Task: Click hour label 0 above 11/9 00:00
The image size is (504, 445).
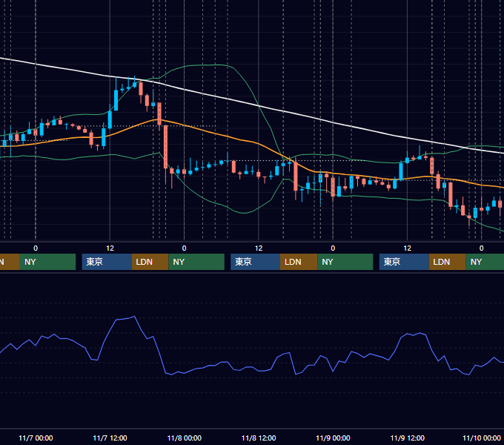Action: coord(333,248)
